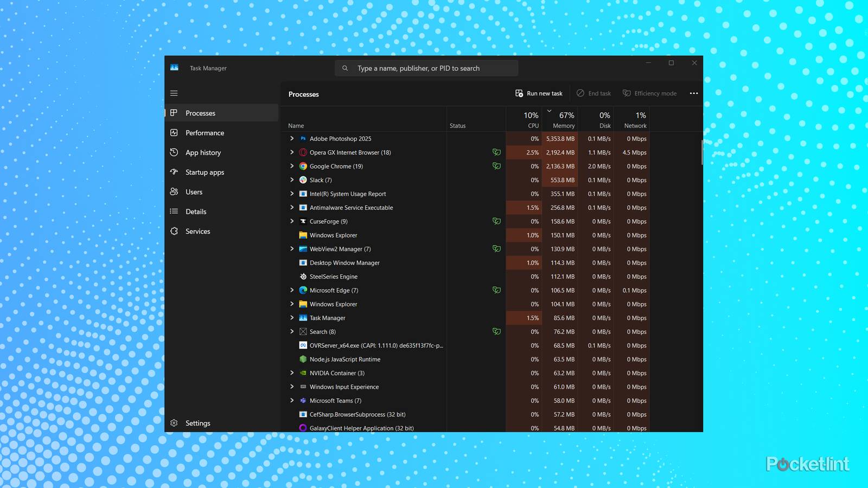Toggle efficiency leaf on Opera GX row
Image resolution: width=868 pixels, height=488 pixels.
[x=496, y=152]
